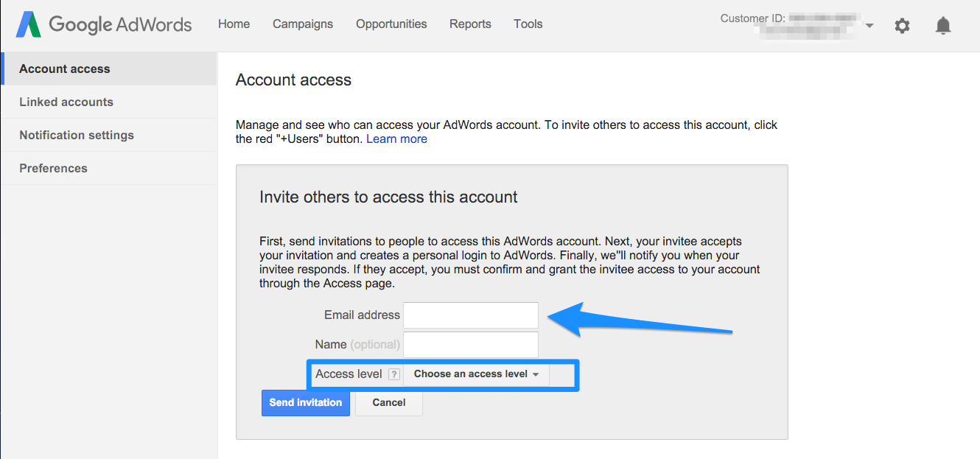Click the Invite others to access this account heading
This screenshot has height=459, width=980.
[x=388, y=197]
